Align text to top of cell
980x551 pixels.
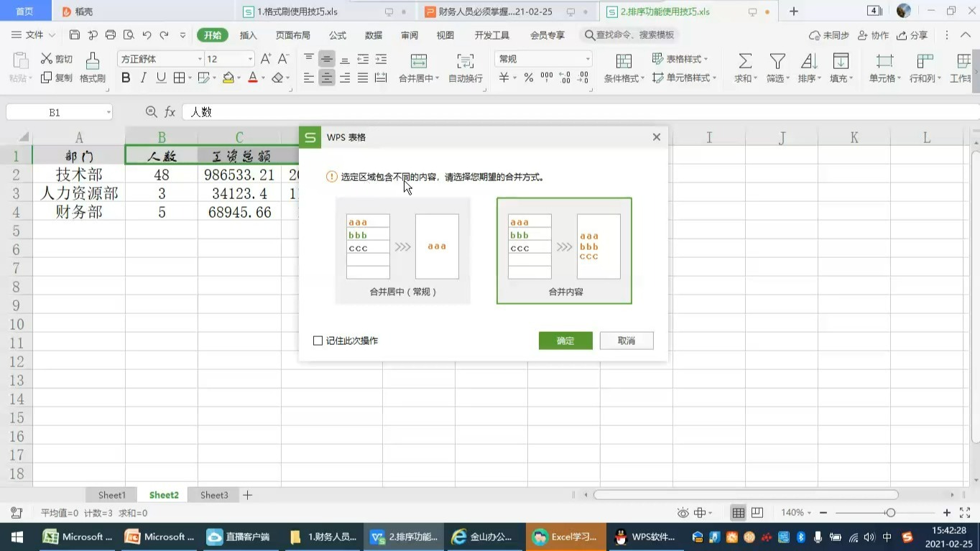pyautogui.click(x=309, y=59)
